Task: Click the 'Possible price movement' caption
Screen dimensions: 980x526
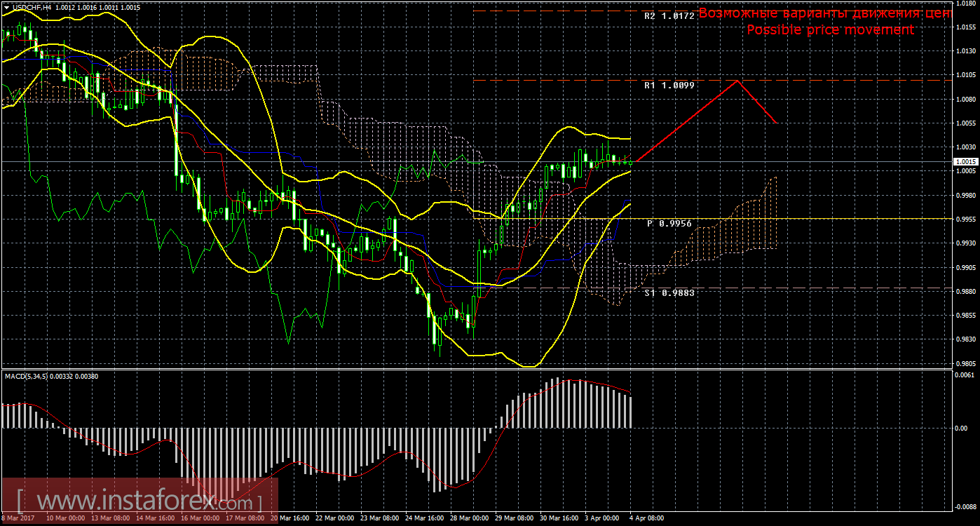Action: [830, 29]
